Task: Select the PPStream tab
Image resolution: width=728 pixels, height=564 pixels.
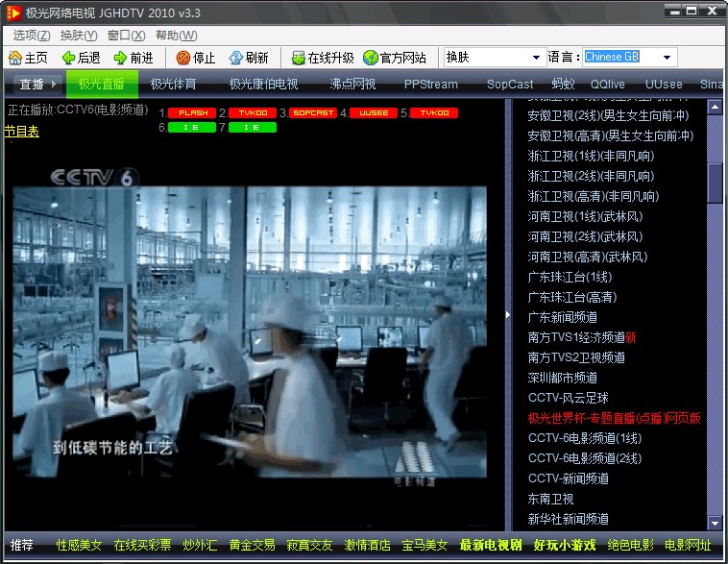Action: click(431, 85)
